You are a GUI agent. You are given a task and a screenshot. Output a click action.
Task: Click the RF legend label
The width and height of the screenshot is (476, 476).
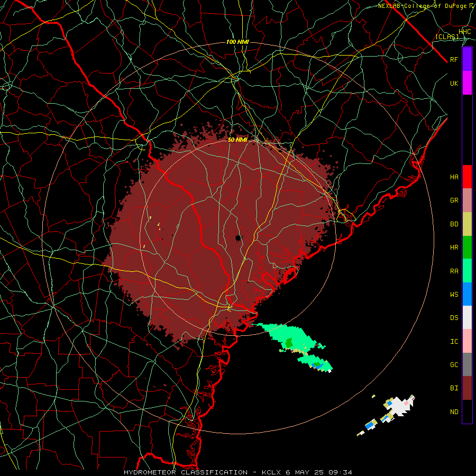tap(454, 59)
